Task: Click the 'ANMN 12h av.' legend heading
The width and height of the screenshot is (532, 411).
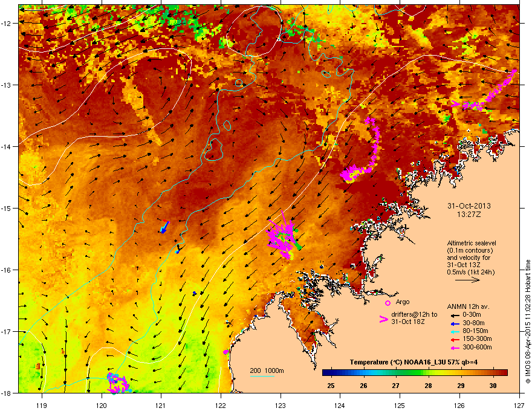Action: click(x=468, y=306)
